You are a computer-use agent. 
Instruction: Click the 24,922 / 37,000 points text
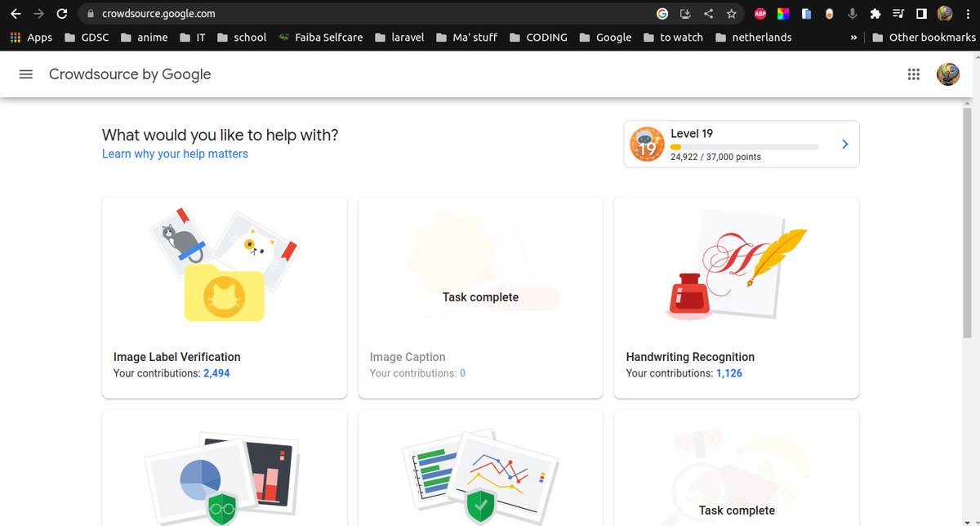tap(715, 157)
